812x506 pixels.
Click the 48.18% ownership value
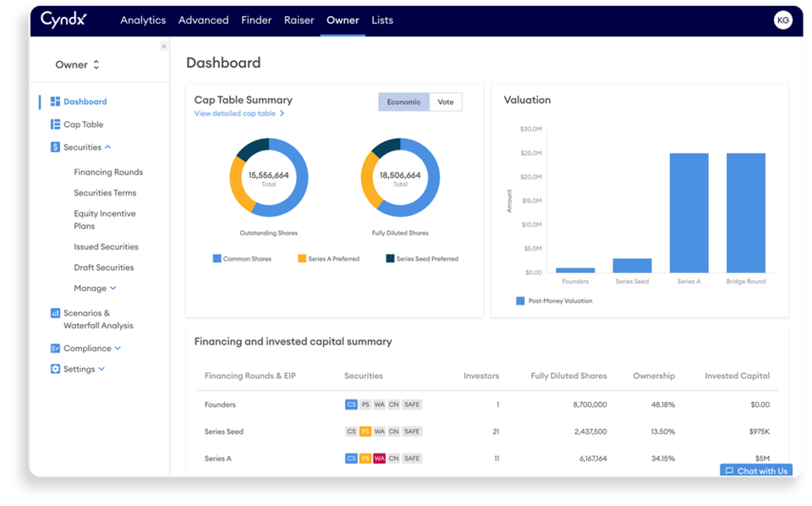point(663,404)
